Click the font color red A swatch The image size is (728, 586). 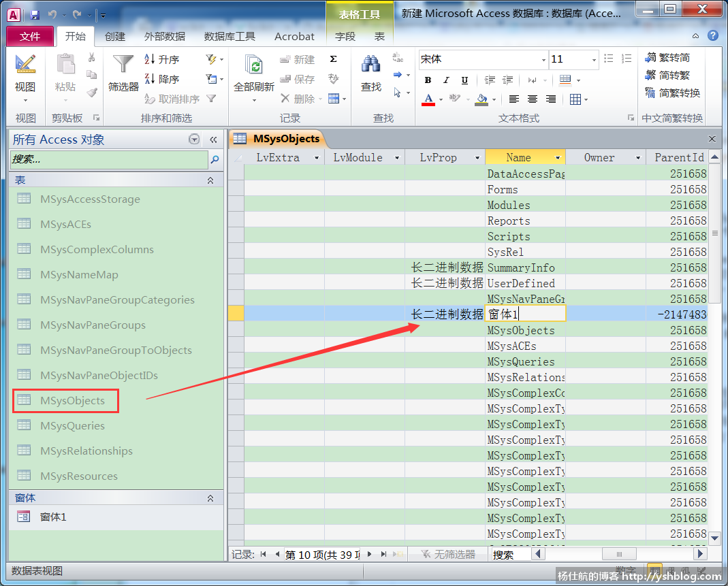pyautogui.click(x=428, y=99)
